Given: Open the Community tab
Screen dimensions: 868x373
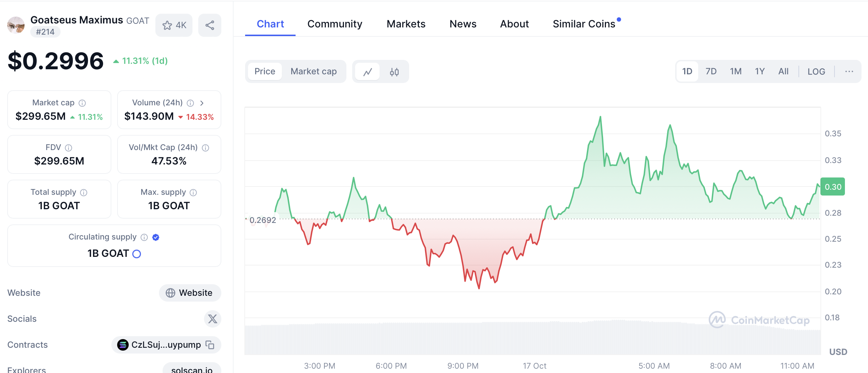Looking at the screenshot, I should [x=335, y=24].
